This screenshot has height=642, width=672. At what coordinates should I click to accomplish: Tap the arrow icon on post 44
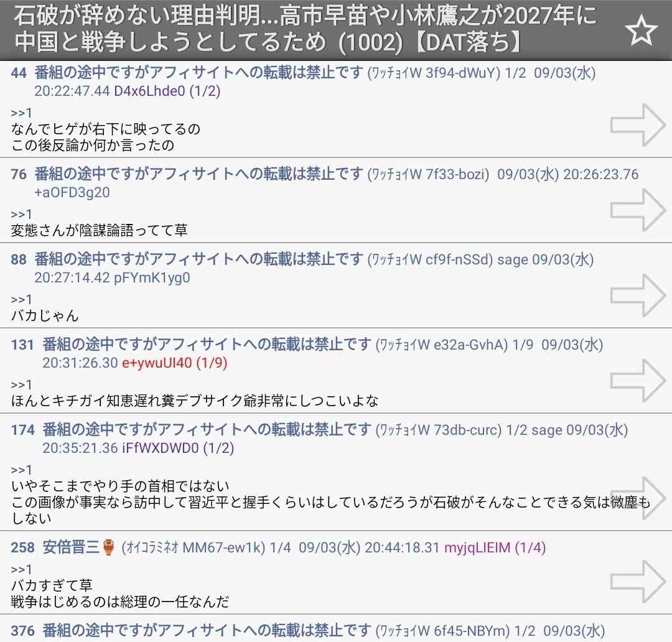638,125
